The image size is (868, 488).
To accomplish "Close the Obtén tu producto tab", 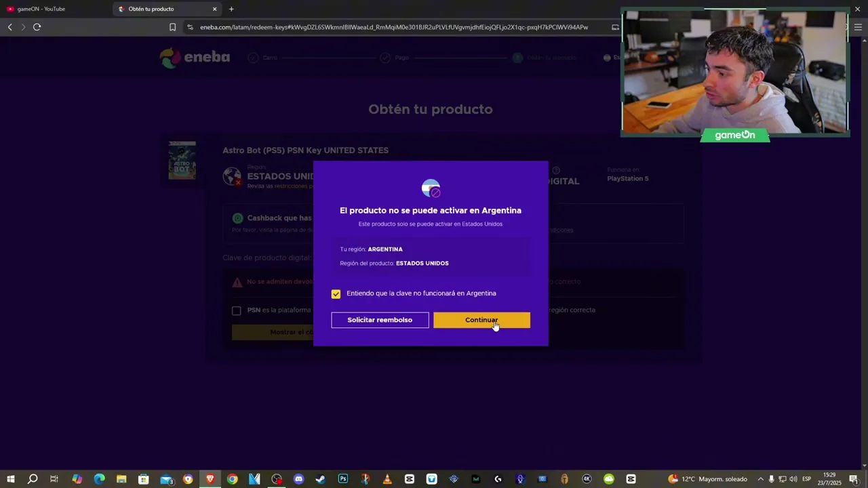I will coord(215,9).
